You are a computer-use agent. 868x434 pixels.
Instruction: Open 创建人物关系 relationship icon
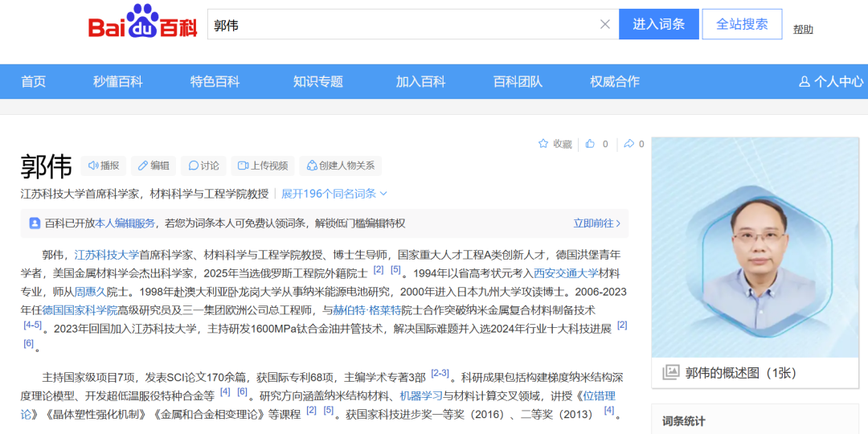(x=312, y=166)
